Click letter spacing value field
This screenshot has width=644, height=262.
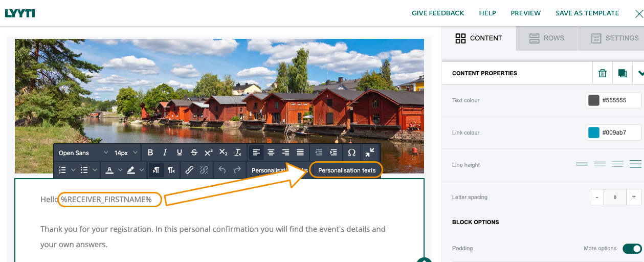pos(615,197)
